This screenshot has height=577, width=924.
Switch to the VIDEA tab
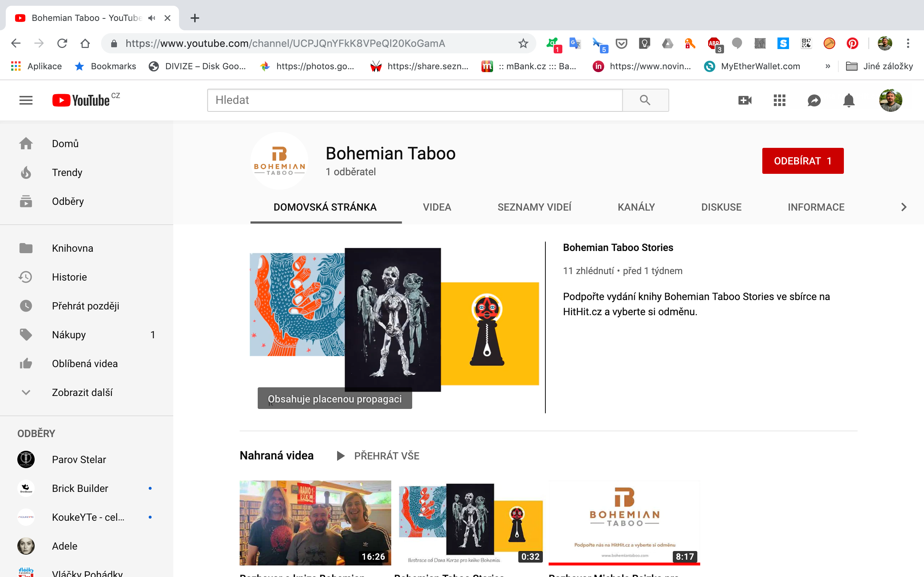[x=437, y=207]
